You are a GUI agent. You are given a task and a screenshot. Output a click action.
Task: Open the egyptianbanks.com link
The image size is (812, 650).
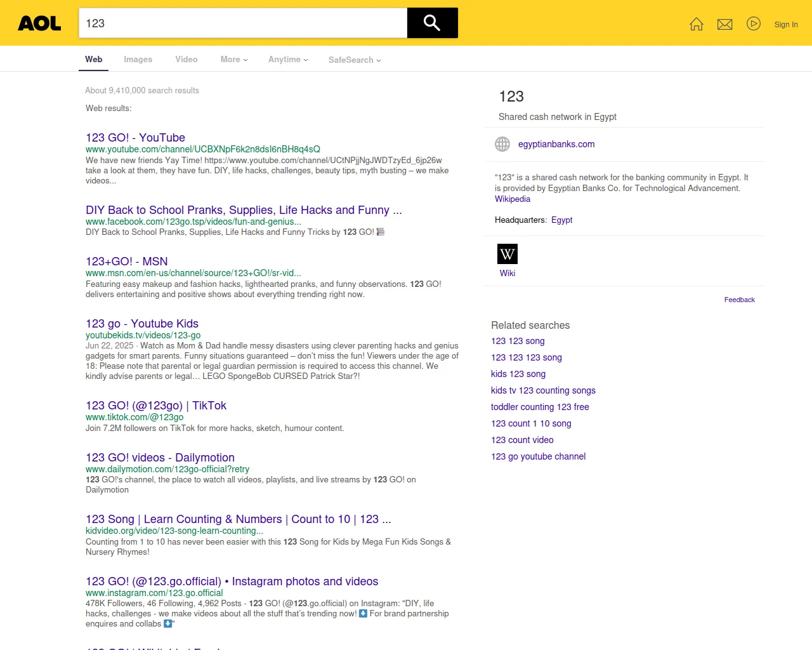click(x=556, y=144)
